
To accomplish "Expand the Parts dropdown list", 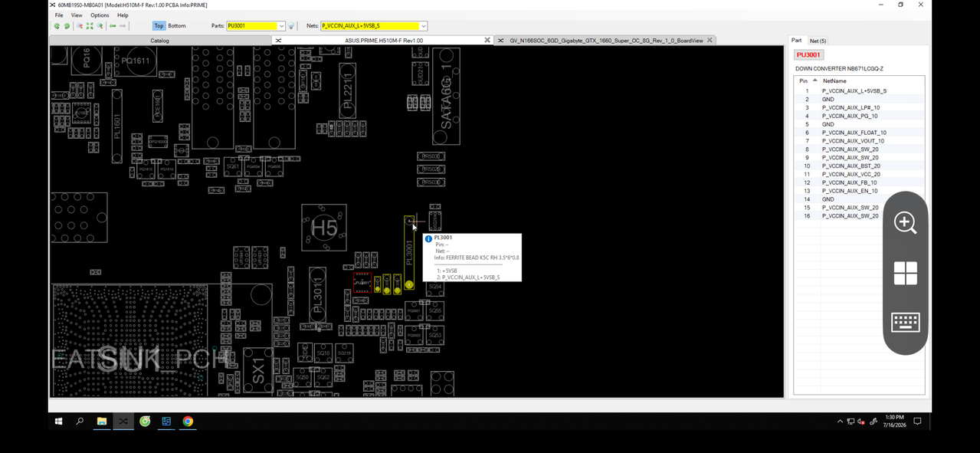I will coord(281,26).
